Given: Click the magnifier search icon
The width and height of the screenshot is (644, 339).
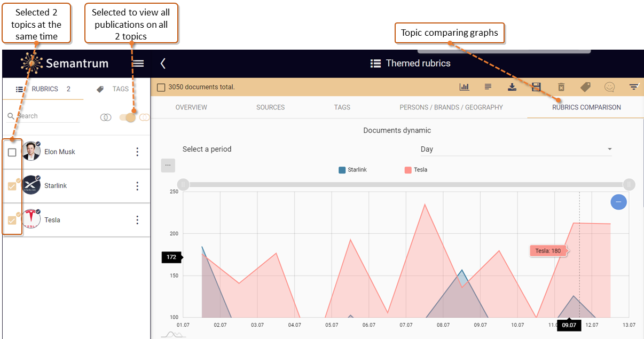Looking at the screenshot, I should [10, 116].
